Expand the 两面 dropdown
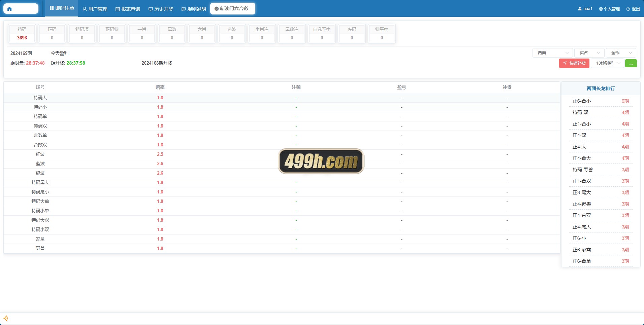The width and height of the screenshot is (644, 325). coord(552,53)
